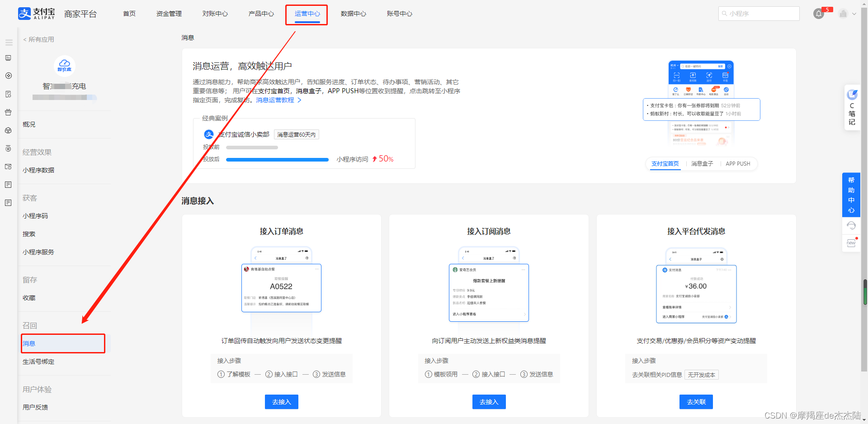Click step 发送信息 under 接入订阅消息
Image resolution: width=868 pixels, height=424 pixels.
tap(537, 374)
